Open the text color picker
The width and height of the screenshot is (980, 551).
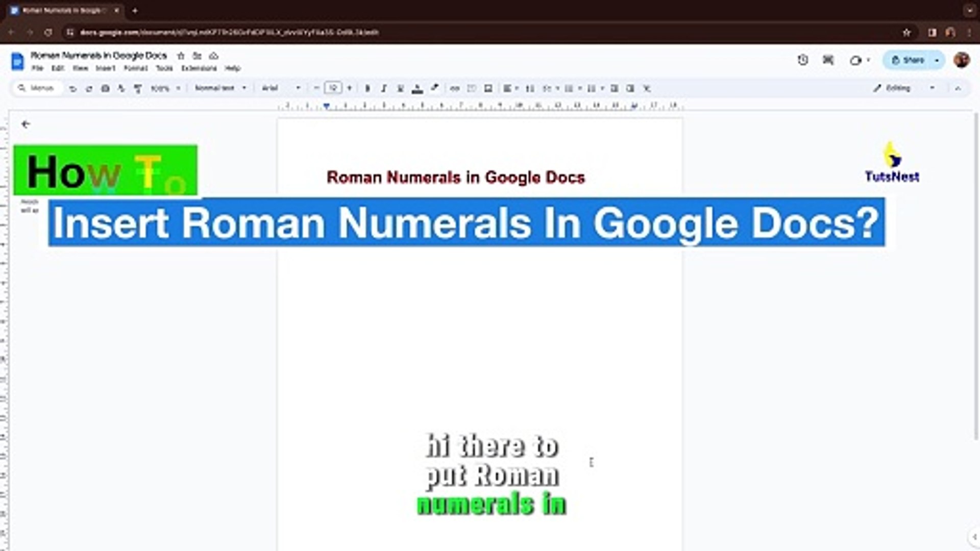tap(417, 88)
